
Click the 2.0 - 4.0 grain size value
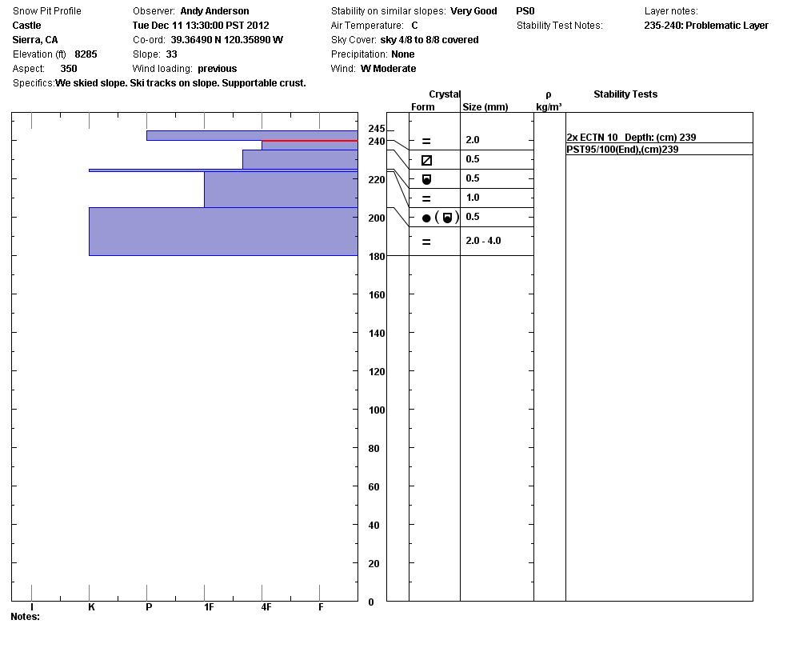[x=483, y=241]
